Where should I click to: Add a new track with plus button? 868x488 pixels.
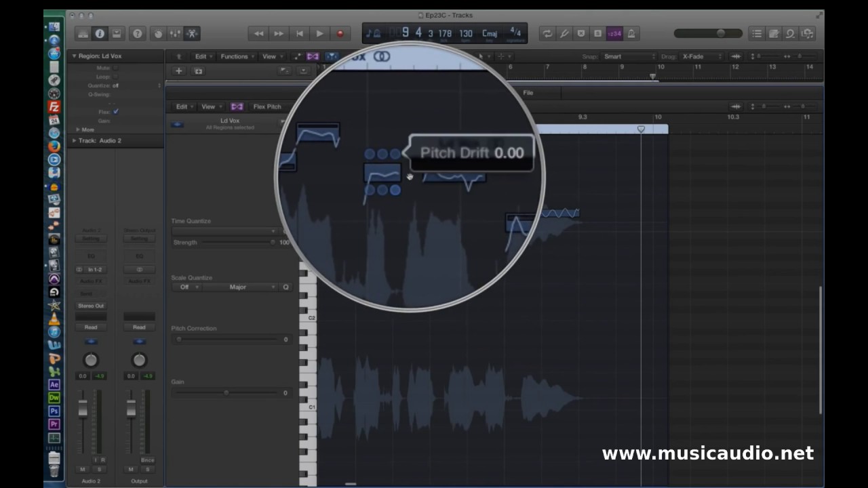click(x=179, y=70)
